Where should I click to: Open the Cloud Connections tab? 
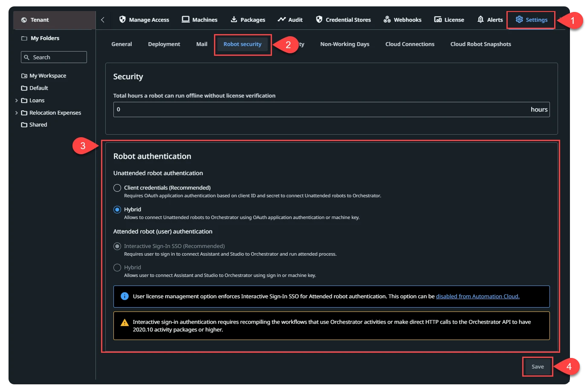tap(410, 44)
